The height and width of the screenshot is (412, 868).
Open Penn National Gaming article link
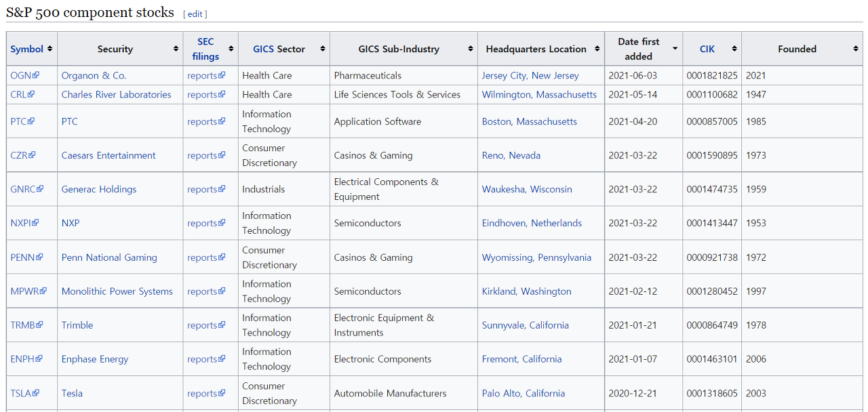point(109,257)
